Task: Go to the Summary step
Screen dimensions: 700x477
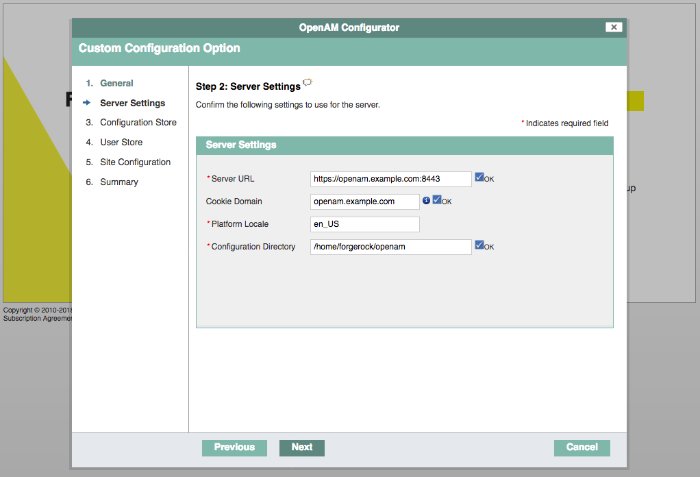Action: pyautogui.click(x=119, y=182)
